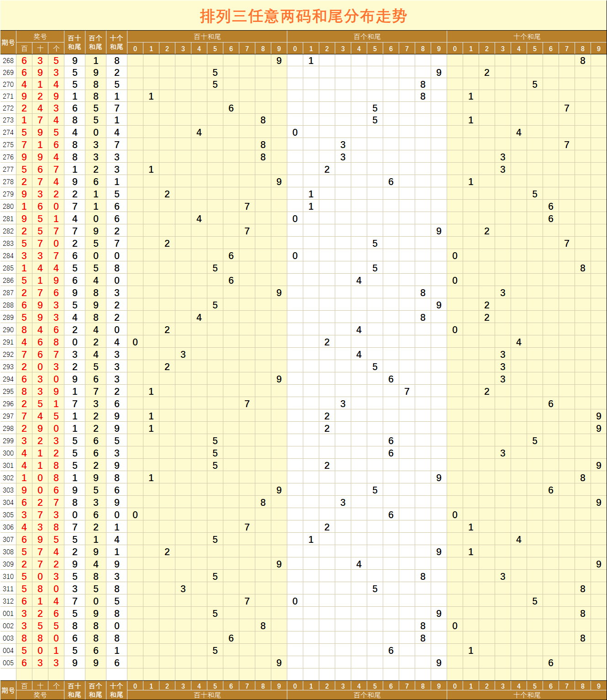Select the period number 291 row label
The height and width of the screenshot is (700, 607).
8,342
